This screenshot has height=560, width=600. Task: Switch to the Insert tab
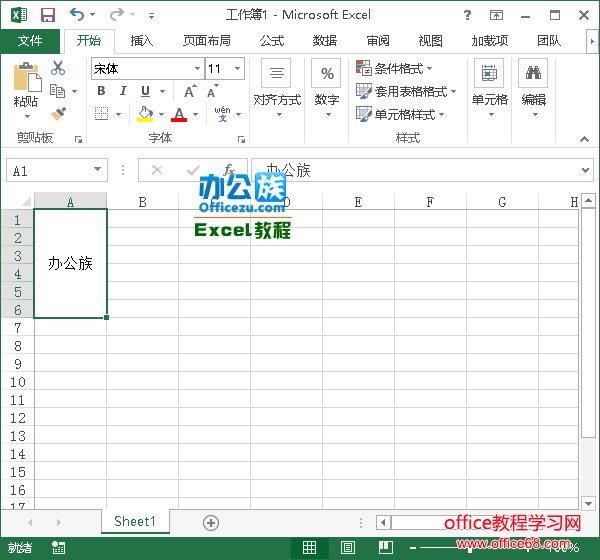click(x=142, y=41)
